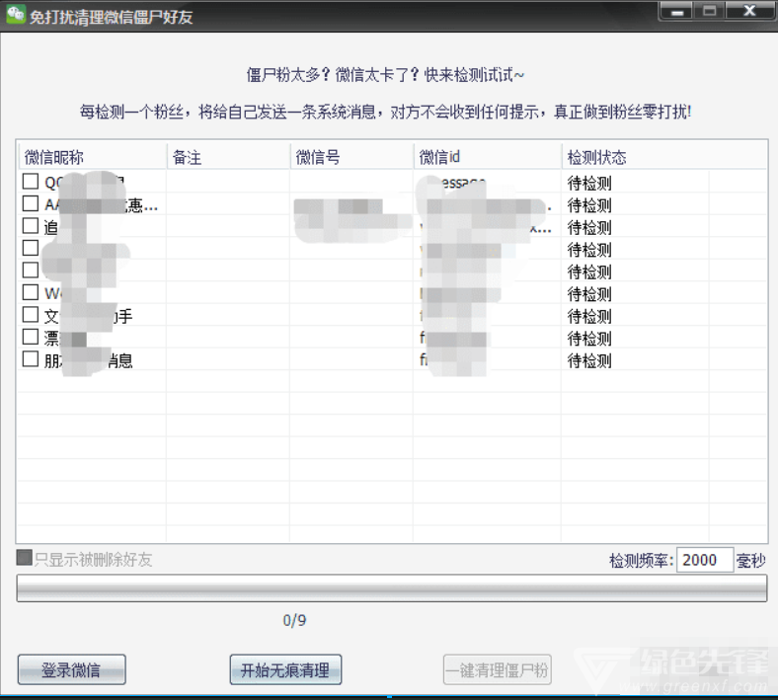This screenshot has width=778, height=700.
Task: Click the WeChat app icon in title bar
Action: point(16,14)
